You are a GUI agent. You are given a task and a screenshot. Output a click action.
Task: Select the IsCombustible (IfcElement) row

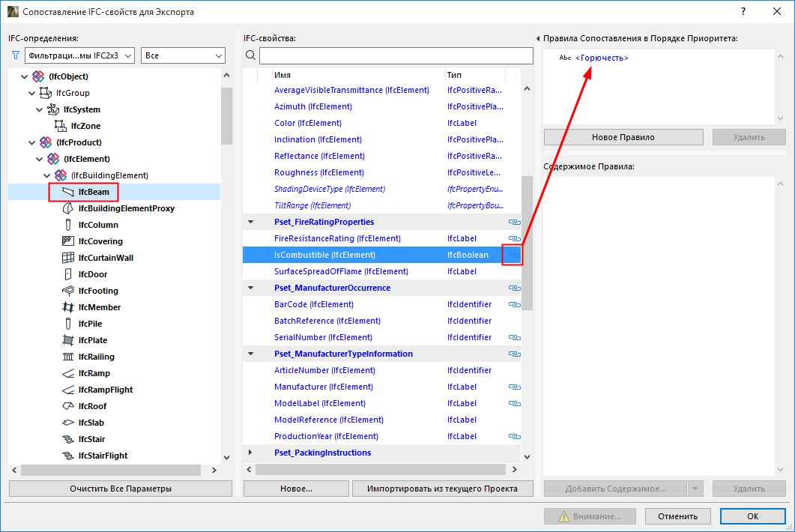382,255
